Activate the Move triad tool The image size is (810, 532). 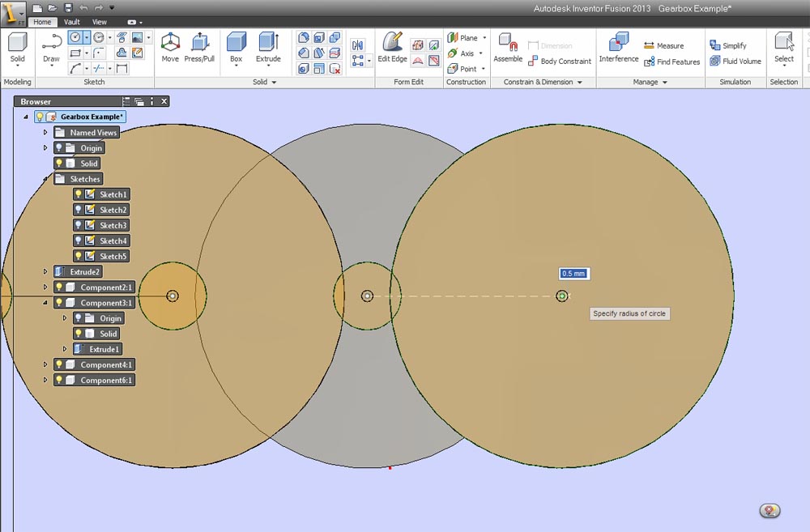[x=170, y=47]
